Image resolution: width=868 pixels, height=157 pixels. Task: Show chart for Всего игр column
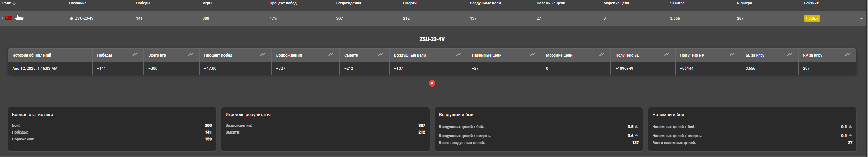(x=191, y=54)
